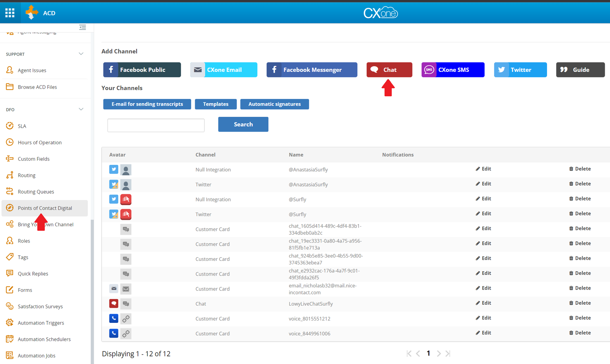
Task: Open the app launcher grid icon
Action: tap(10, 13)
